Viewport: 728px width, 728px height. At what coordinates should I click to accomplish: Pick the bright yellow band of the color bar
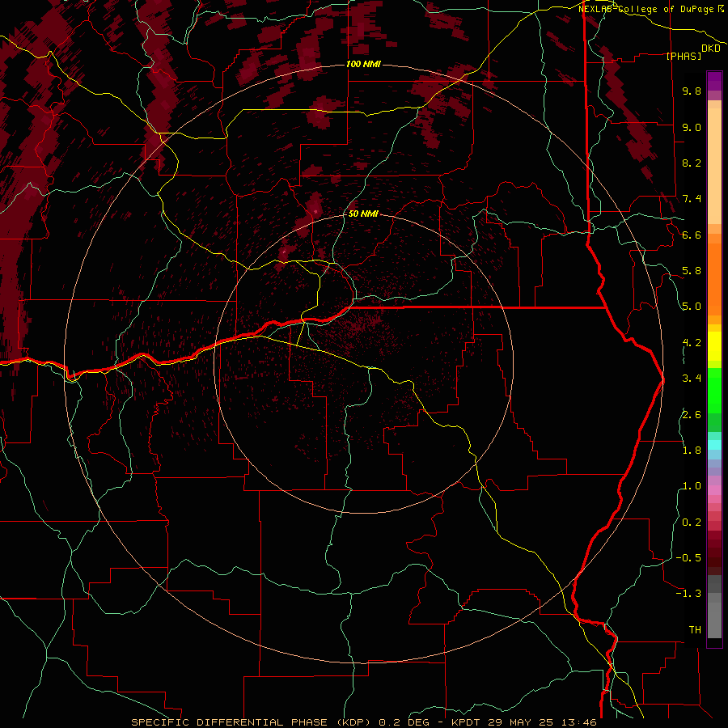pyautogui.click(x=714, y=346)
